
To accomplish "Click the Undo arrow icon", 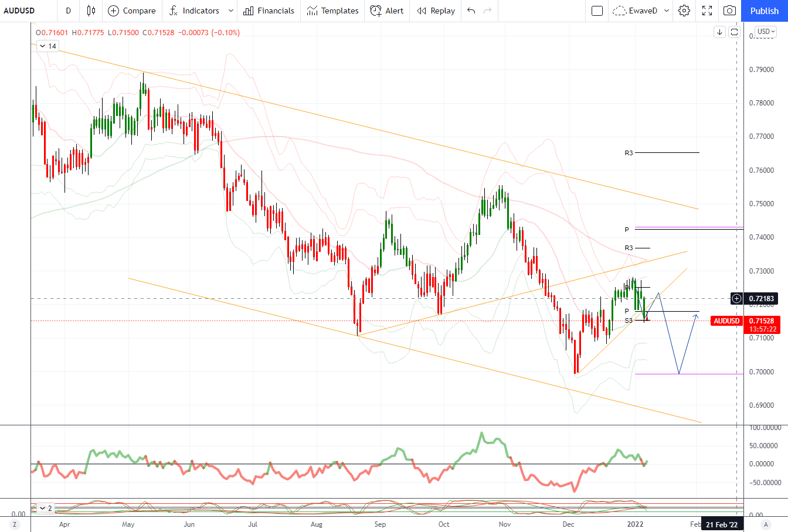I will click(471, 11).
